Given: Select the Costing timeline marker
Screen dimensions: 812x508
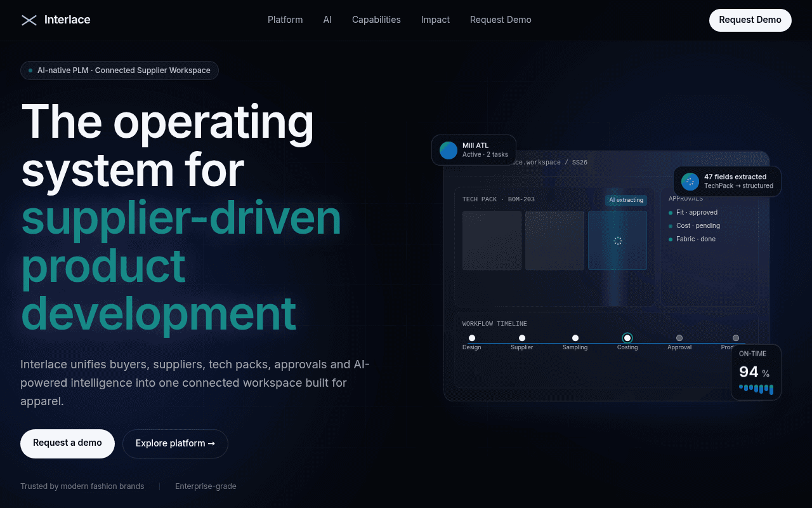Looking at the screenshot, I should pos(627,338).
